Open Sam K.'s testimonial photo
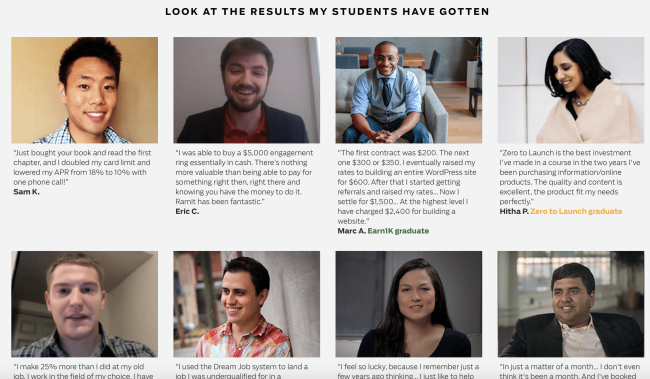This screenshot has width=650, height=379. pyautogui.click(x=85, y=90)
